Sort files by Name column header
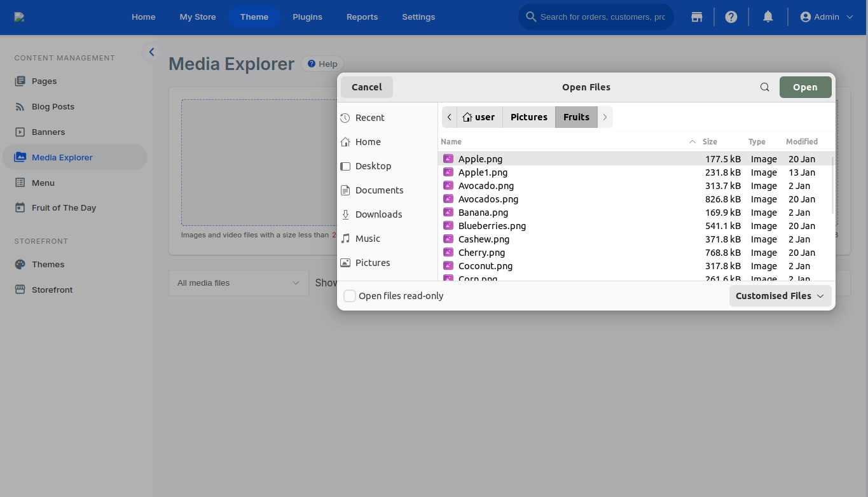 [x=451, y=142]
